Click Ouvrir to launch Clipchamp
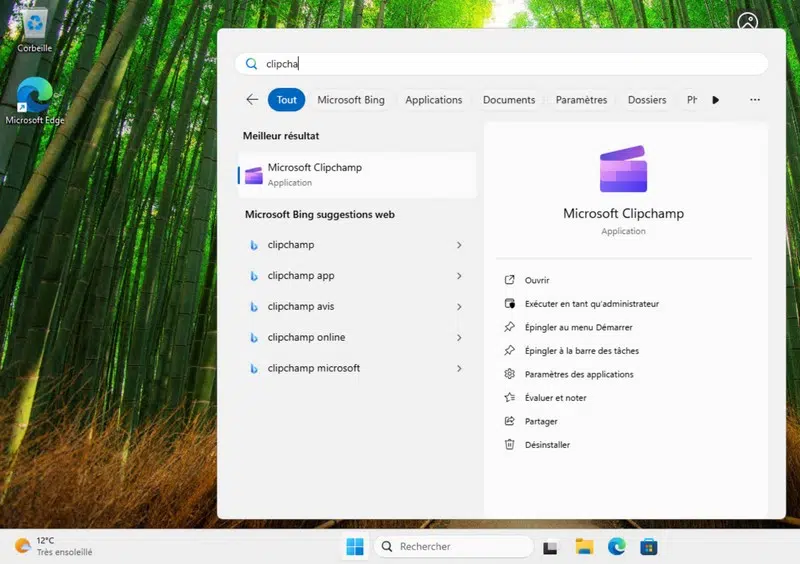This screenshot has width=800, height=564. pyautogui.click(x=537, y=281)
